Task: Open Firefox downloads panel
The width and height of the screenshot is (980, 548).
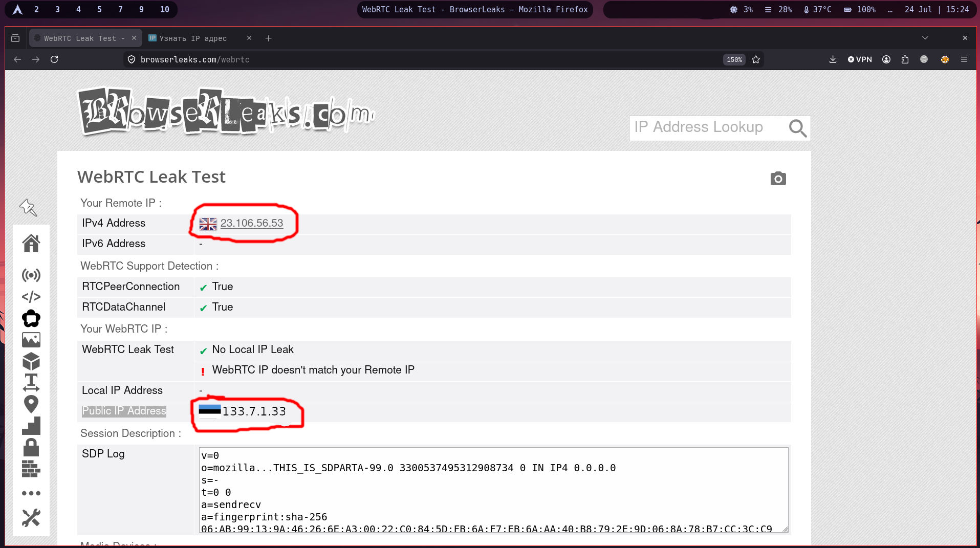Action: pos(833,60)
